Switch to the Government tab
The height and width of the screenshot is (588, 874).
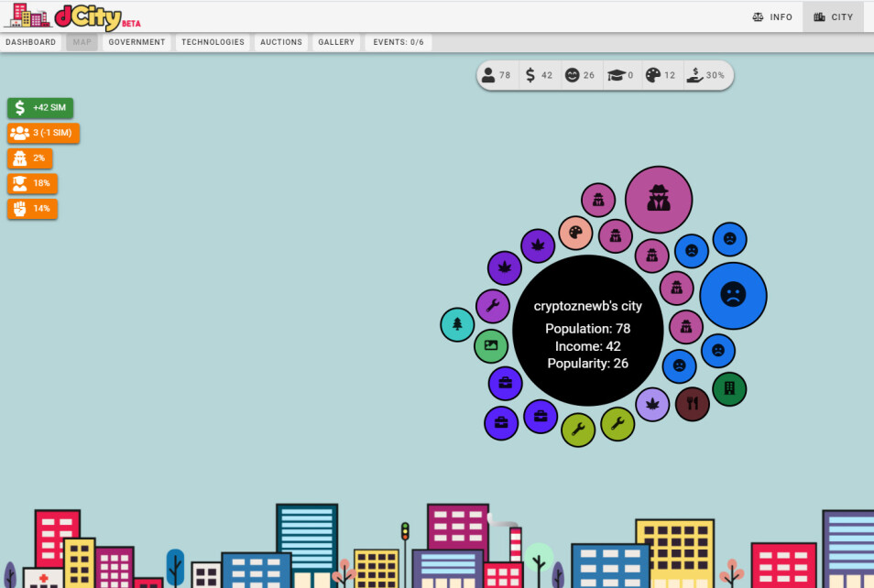137,42
